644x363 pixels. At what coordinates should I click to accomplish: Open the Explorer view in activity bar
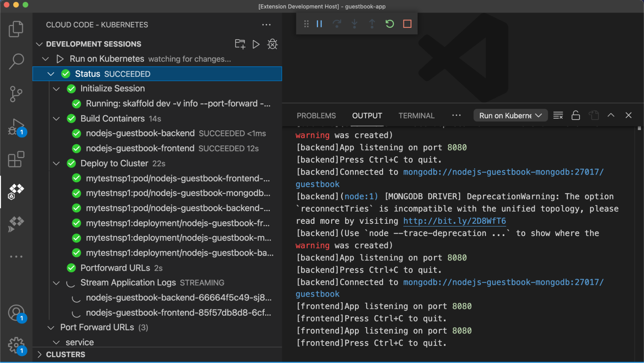pyautogui.click(x=16, y=29)
